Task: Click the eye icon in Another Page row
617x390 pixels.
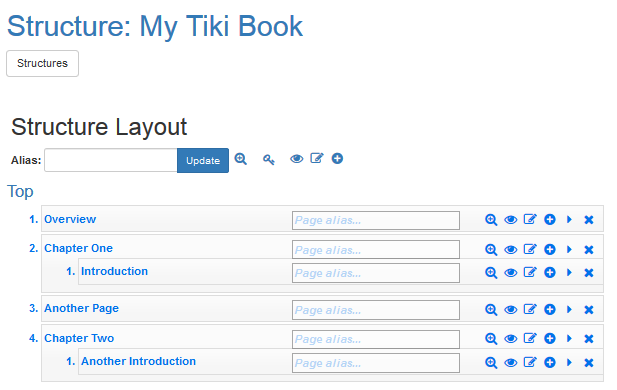Action: (510, 310)
